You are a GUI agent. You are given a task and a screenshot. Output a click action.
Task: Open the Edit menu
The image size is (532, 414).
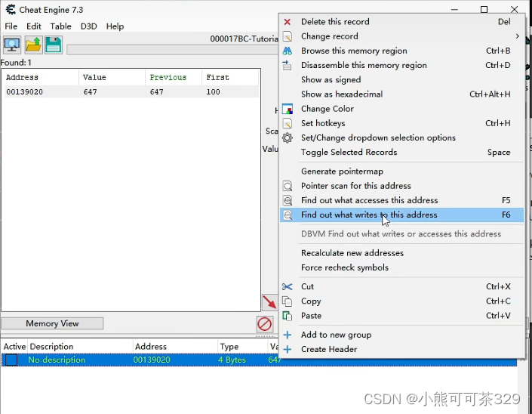(x=34, y=26)
